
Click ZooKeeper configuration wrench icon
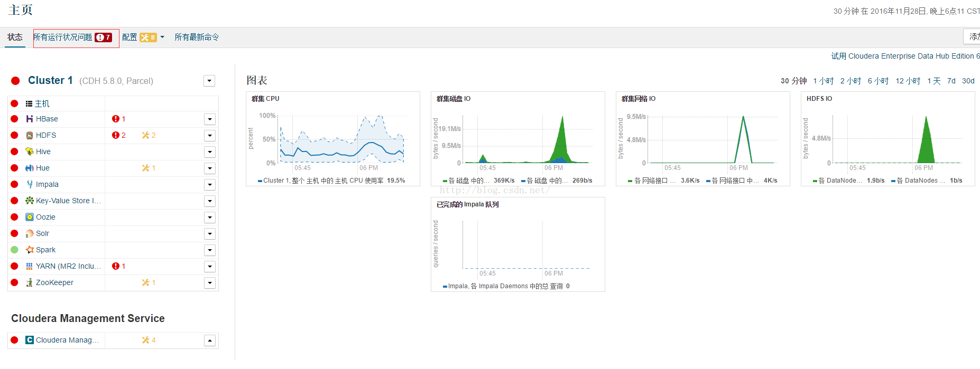point(145,283)
